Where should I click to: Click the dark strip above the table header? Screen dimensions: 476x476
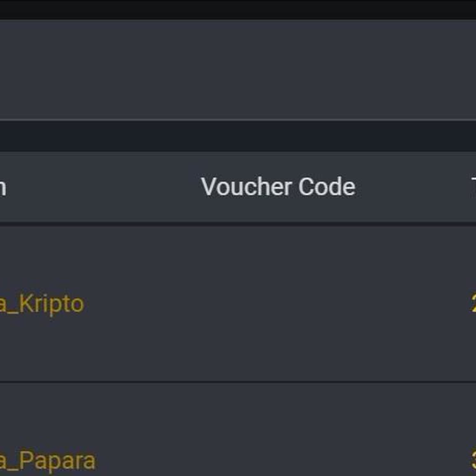[x=238, y=136]
